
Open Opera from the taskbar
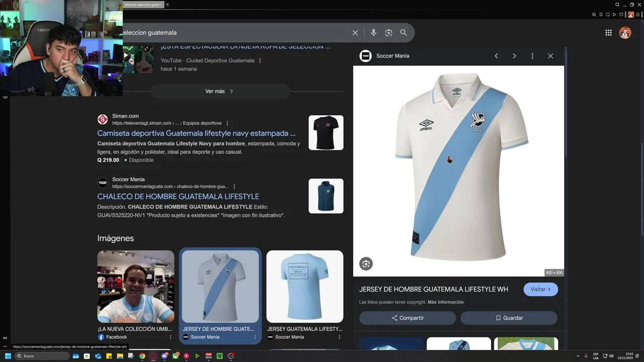click(x=153, y=356)
